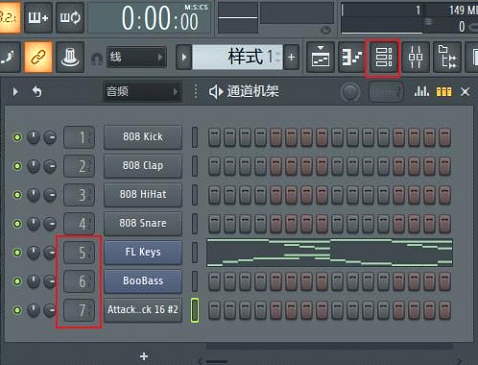The width and height of the screenshot is (478, 365).
Task: Toggle loop recording button
Action: [x=70, y=17]
